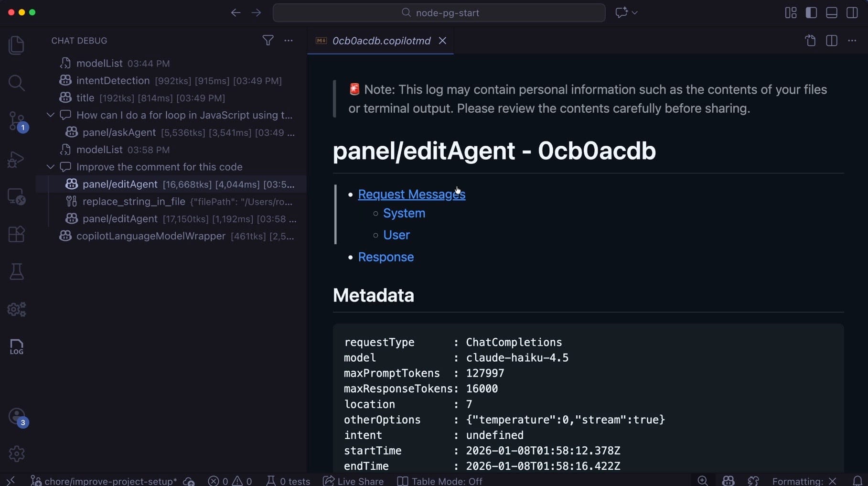Screen dimensions: 868x486
Task: Toggle the primary side bar visibility
Action: [x=811, y=12]
